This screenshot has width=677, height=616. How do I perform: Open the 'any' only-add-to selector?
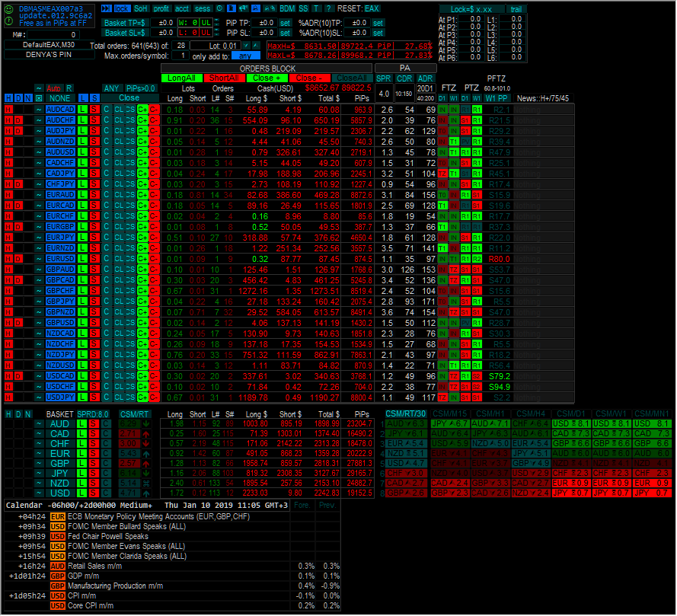tap(246, 56)
